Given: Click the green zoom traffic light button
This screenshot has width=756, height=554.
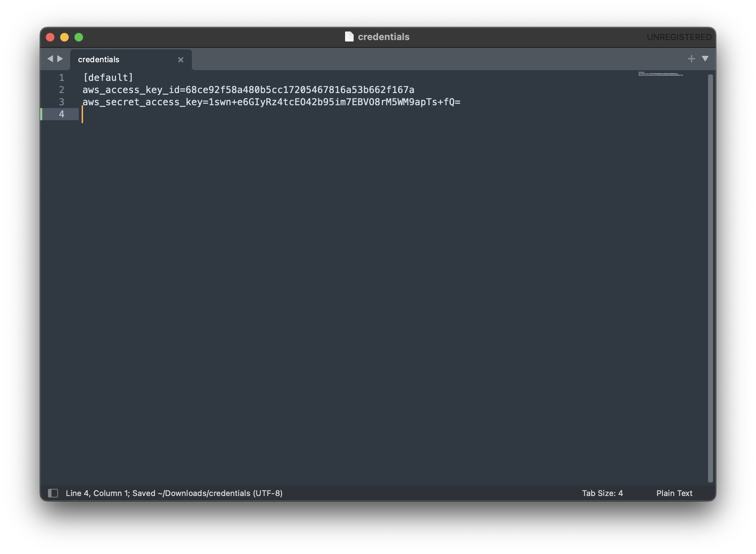Looking at the screenshot, I should pos(79,37).
